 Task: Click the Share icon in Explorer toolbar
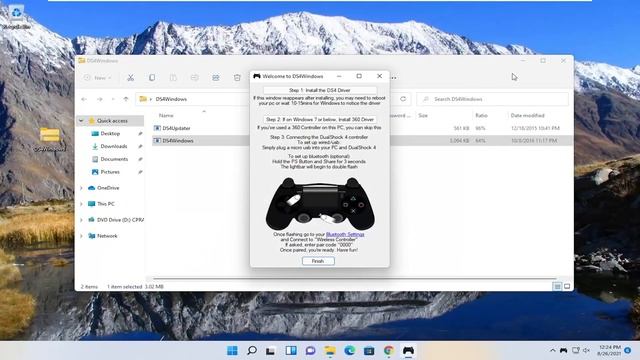click(216, 78)
